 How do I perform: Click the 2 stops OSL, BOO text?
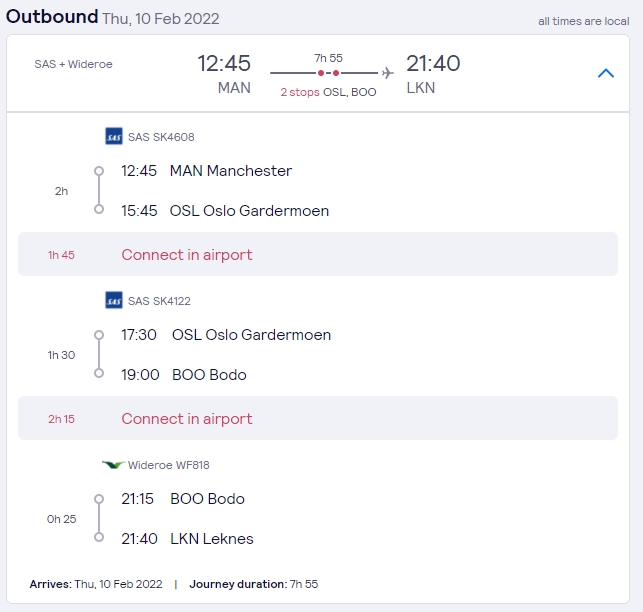click(x=328, y=92)
